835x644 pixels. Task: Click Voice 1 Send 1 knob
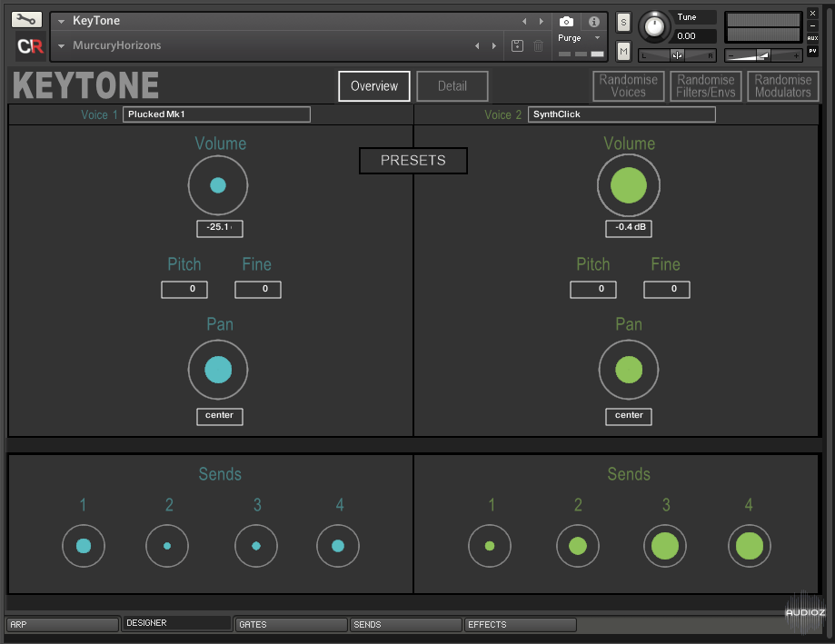[84, 546]
